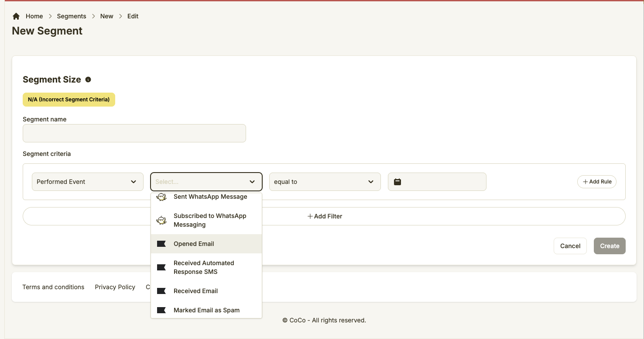
Task: Click the Add Filter button
Action: tap(324, 216)
